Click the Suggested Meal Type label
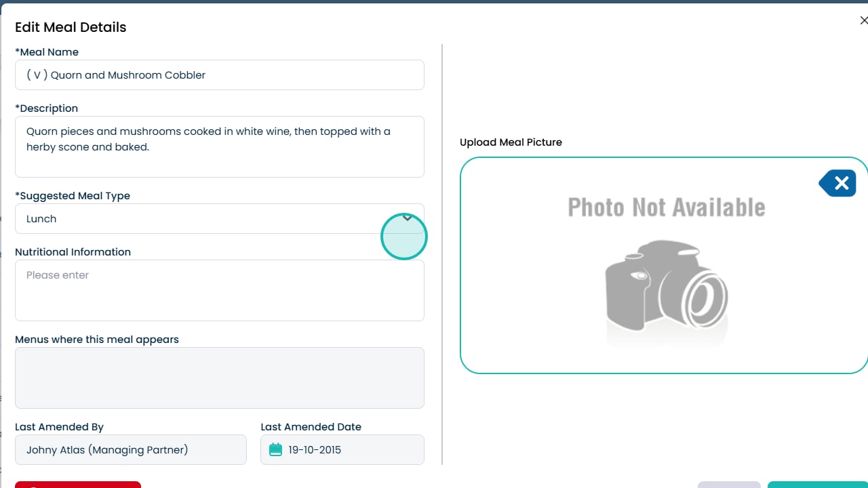Viewport: 868px width, 488px height. point(73,196)
